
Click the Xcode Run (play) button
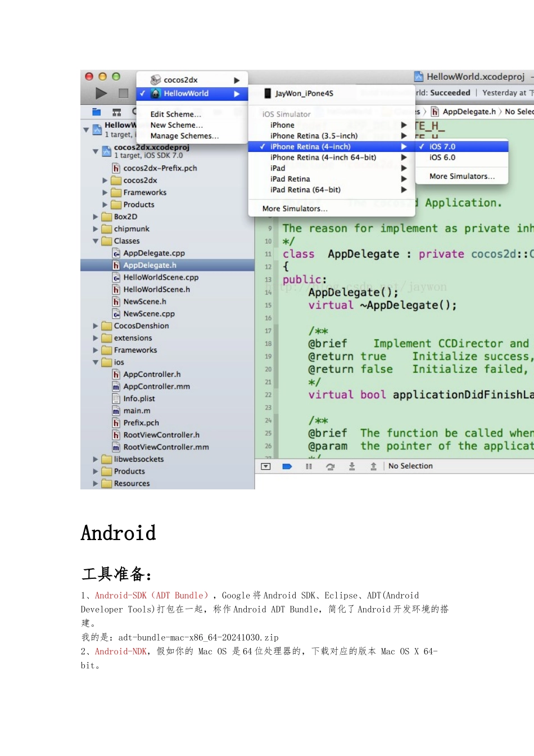(101, 93)
